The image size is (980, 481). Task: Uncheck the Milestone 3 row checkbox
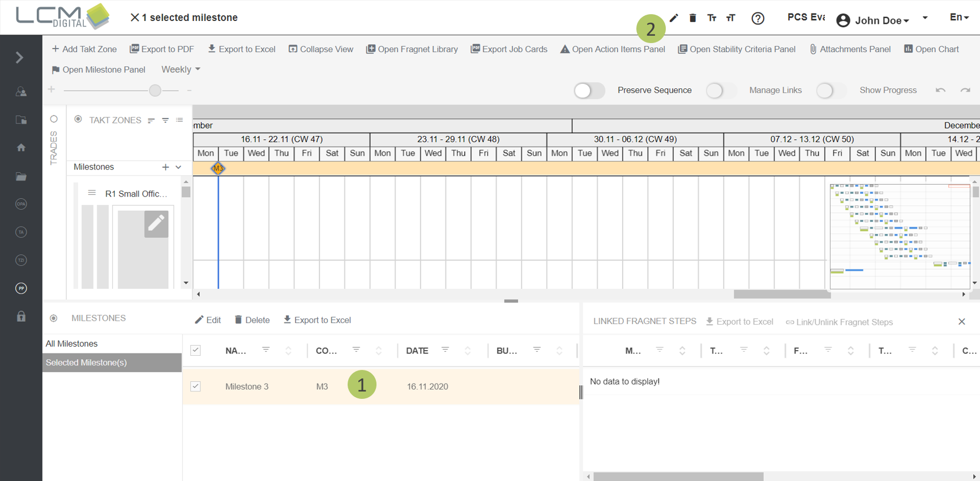click(x=195, y=386)
